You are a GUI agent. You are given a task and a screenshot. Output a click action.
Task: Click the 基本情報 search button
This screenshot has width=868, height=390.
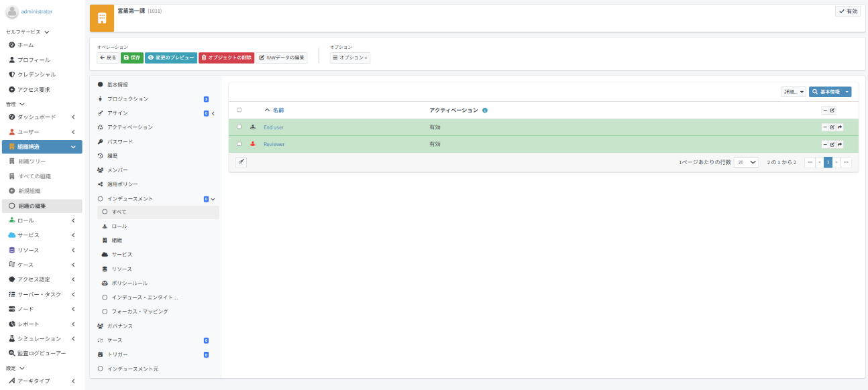coord(826,92)
